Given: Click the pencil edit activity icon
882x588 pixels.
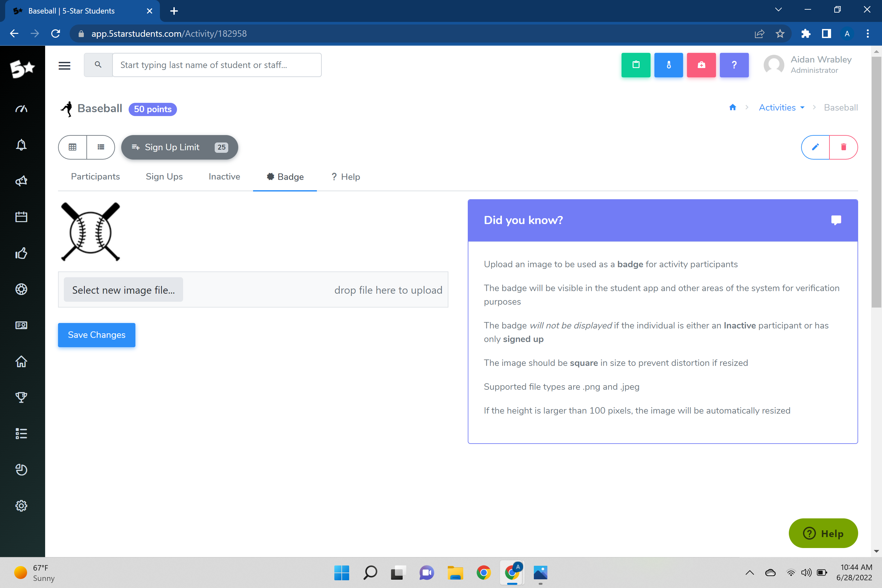Looking at the screenshot, I should tap(815, 147).
